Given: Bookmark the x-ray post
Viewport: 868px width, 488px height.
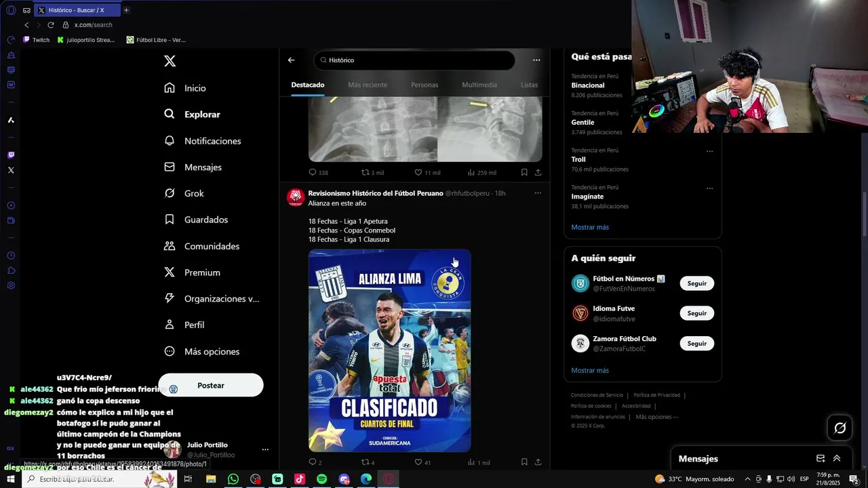Looking at the screenshot, I should coord(524,173).
